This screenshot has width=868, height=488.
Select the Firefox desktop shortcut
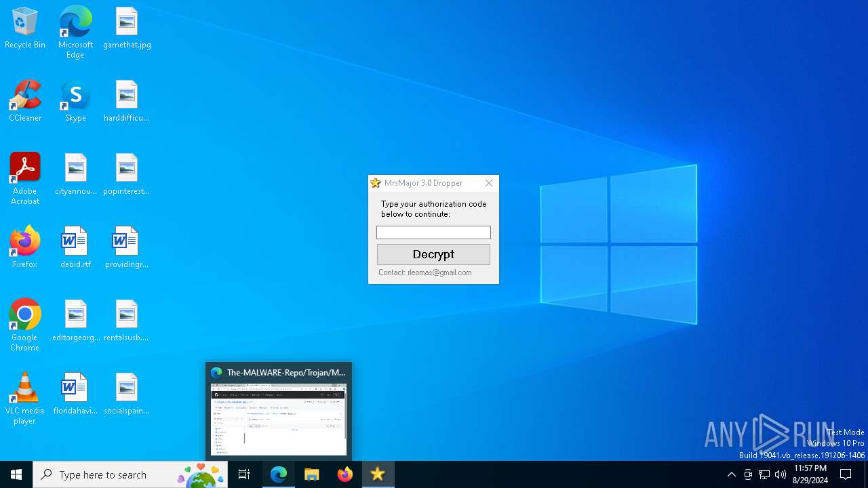[25, 248]
